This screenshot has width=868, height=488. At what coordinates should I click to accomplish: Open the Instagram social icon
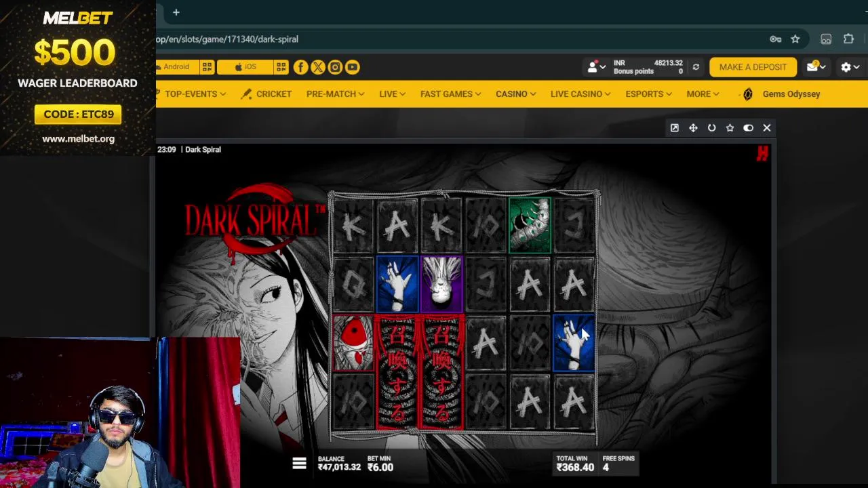click(335, 67)
